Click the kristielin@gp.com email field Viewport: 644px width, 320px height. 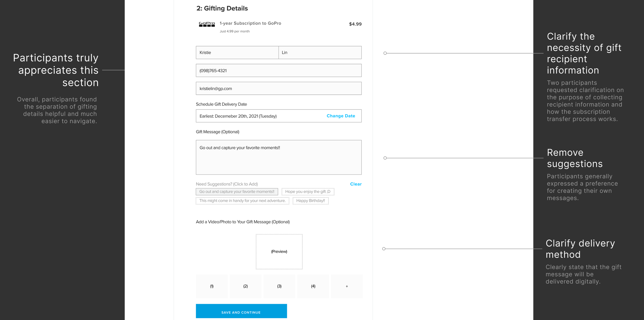278,89
